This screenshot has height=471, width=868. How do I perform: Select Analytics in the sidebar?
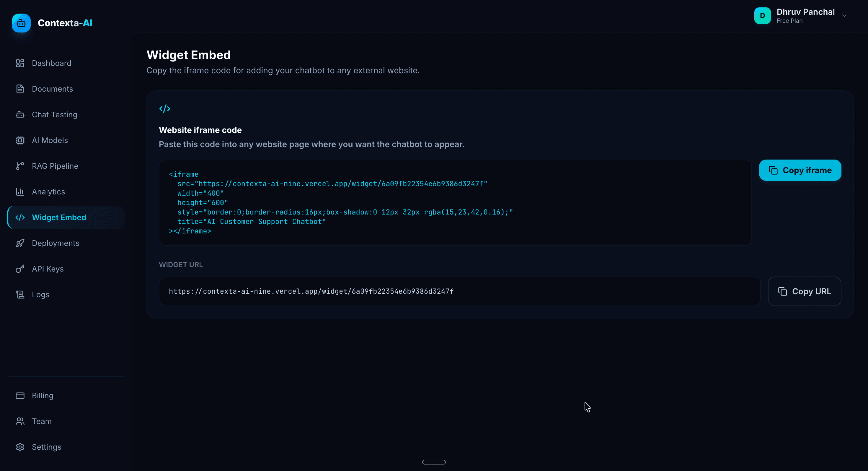coord(66,192)
